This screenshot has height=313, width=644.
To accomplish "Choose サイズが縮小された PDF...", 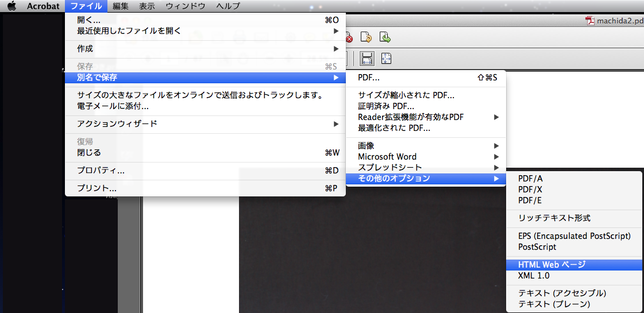I will coord(426,96).
